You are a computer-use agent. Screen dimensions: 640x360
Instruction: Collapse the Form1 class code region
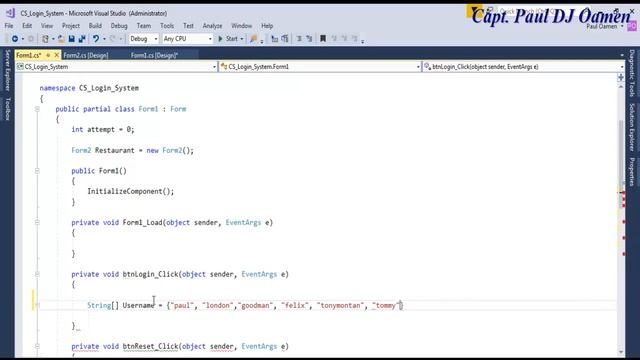(37, 109)
